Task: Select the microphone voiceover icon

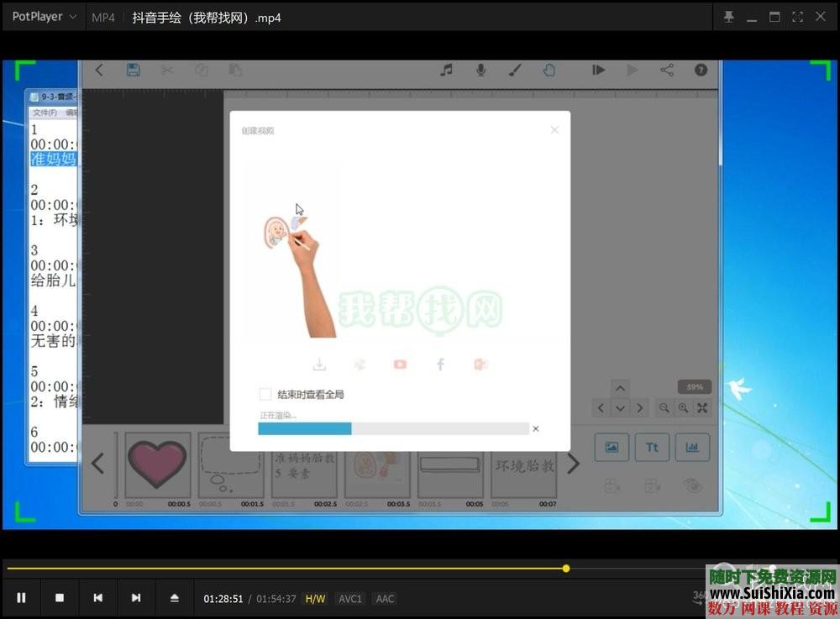Action: [x=480, y=71]
